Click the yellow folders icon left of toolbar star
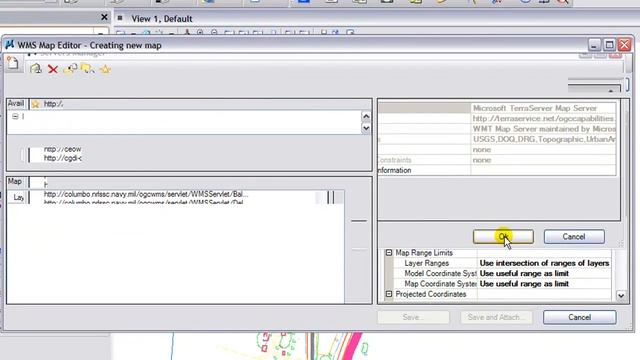This screenshot has width=640, height=360. (87, 69)
